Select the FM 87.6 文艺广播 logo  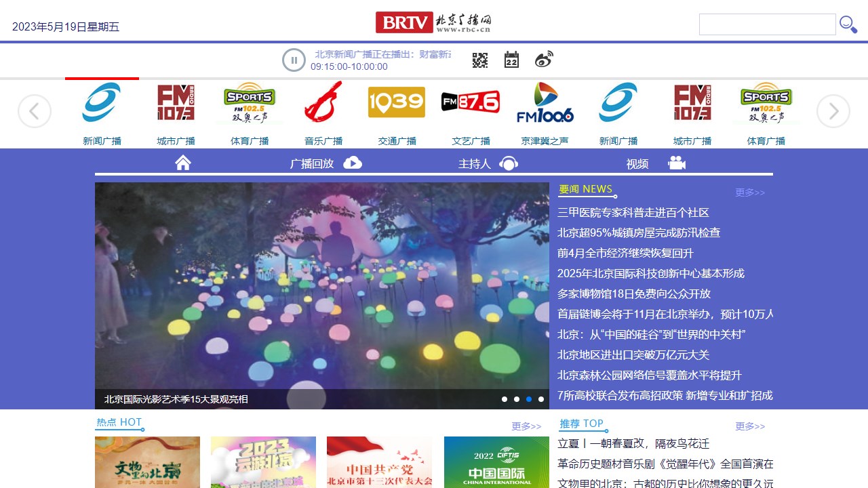(471, 102)
